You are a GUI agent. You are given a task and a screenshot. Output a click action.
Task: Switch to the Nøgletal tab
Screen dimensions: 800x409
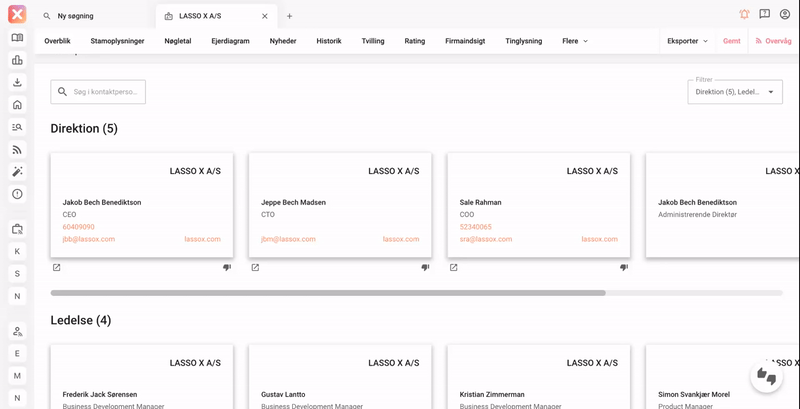point(177,41)
